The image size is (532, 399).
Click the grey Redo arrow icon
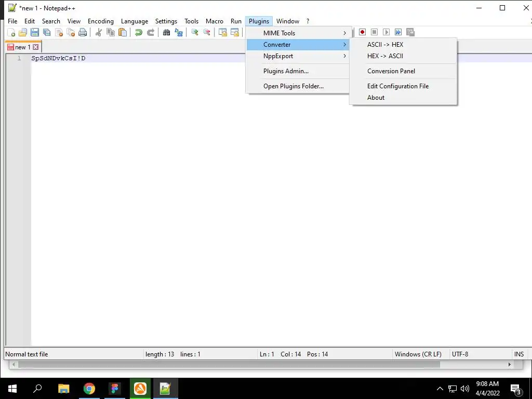150,33
